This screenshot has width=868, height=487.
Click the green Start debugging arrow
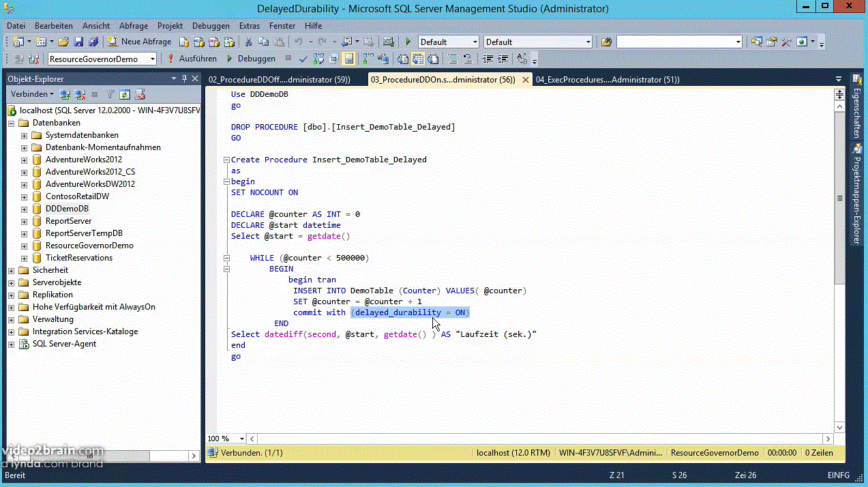pyautogui.click(x=408, y=42)
